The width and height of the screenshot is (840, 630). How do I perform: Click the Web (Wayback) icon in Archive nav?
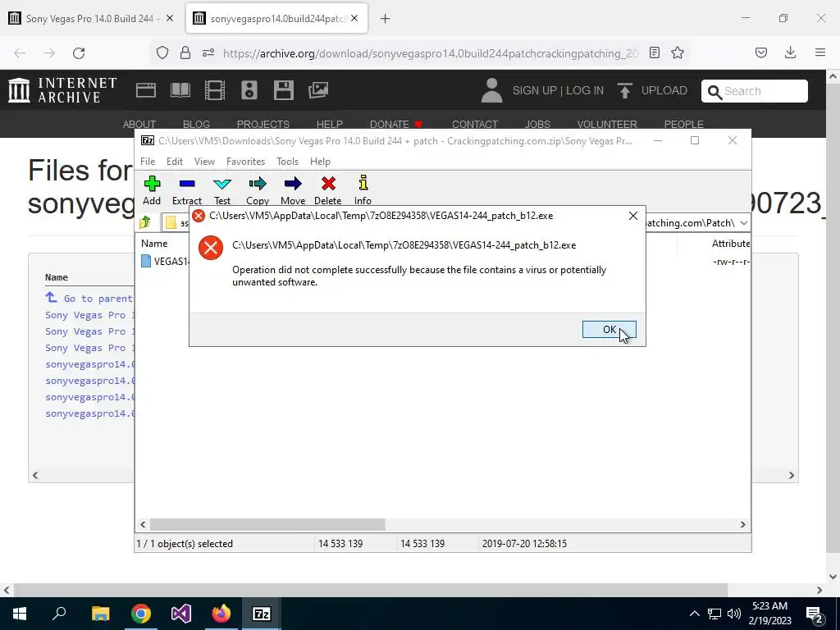click(x=146, y=90)
